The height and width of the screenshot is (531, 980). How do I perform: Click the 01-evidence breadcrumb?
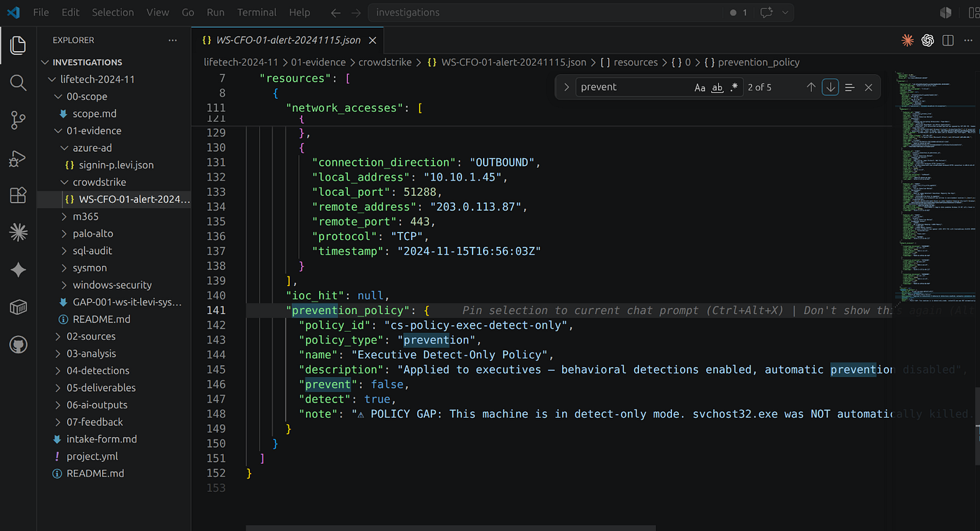[x=318, y=62]
